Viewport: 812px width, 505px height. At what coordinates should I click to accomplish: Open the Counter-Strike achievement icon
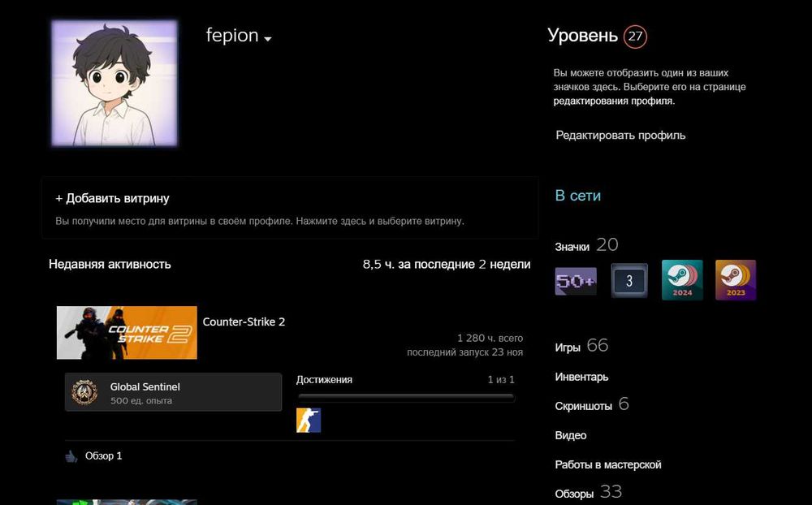pos(308,420)
